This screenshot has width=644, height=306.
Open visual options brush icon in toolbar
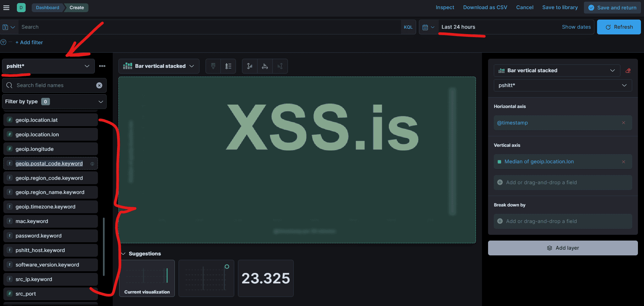coord(213,66)
